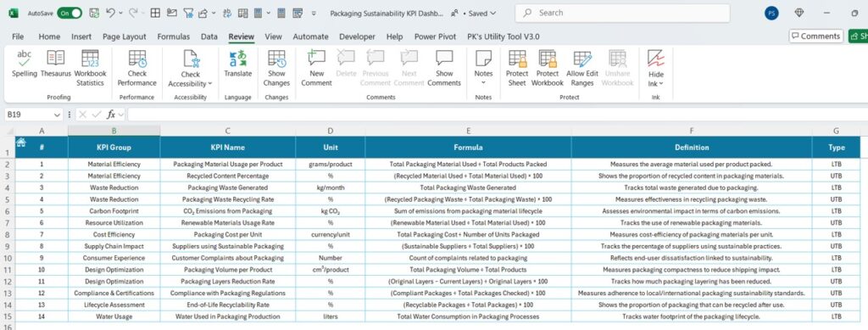This screenshot has width=868, height=330.
Task: Select column B header
Action: [114, 131]
